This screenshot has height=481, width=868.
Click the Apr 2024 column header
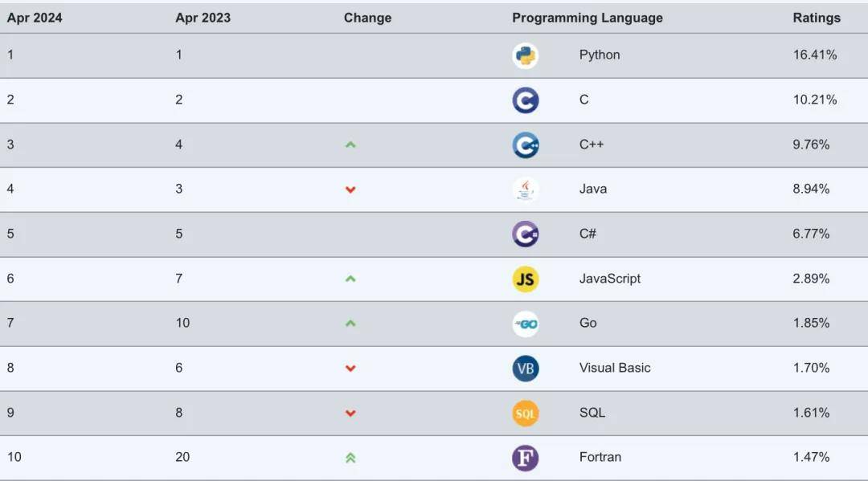(x=35, y=18)
